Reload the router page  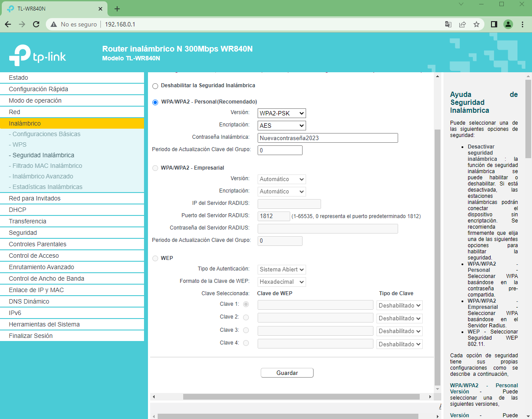(36, 24)
